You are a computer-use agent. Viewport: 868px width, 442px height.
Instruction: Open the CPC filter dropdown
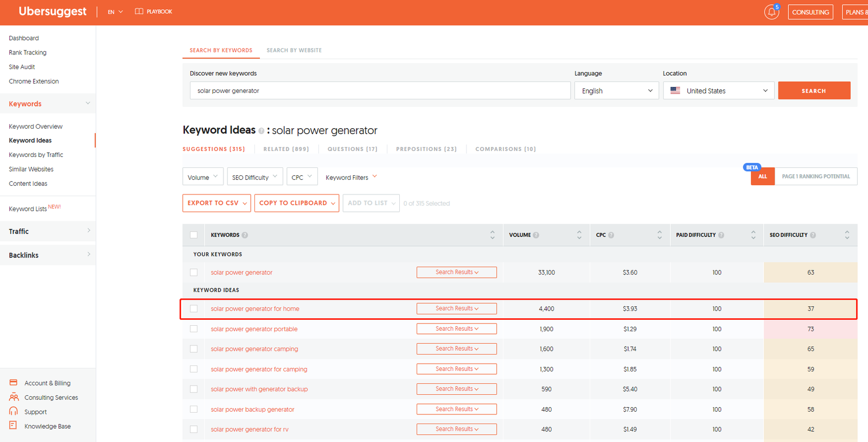click(302, 177)
